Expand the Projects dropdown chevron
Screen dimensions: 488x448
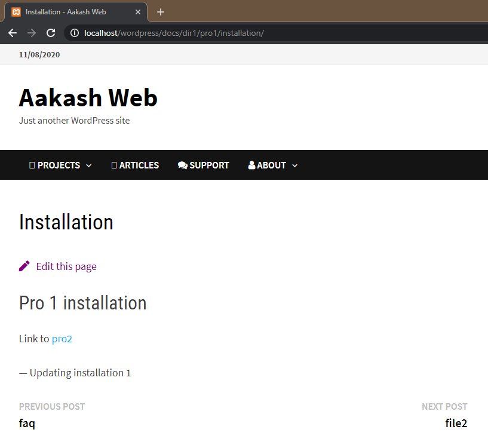coord(88,165)
